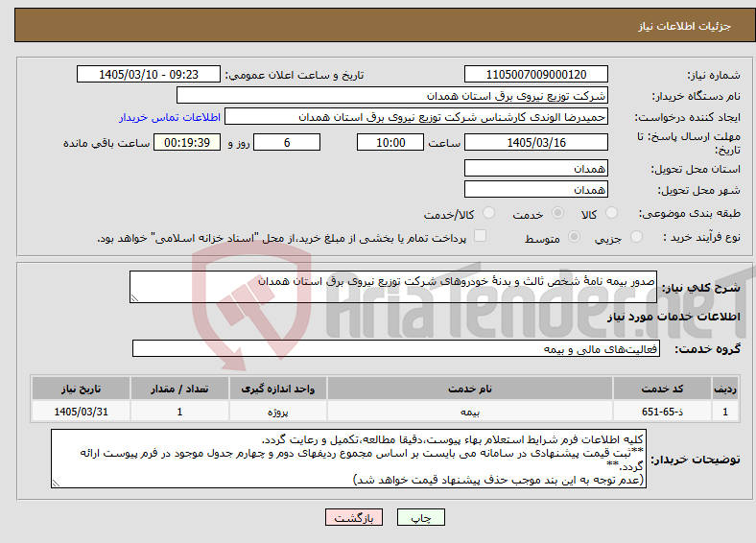Select the خدمت radio button

pyautogui.click(x=557, y=213)
